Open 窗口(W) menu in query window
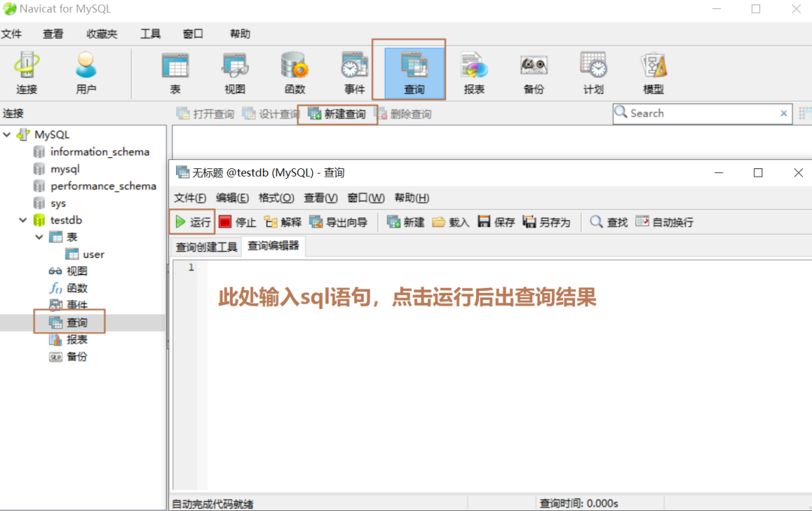 click(x=365, y=198)
